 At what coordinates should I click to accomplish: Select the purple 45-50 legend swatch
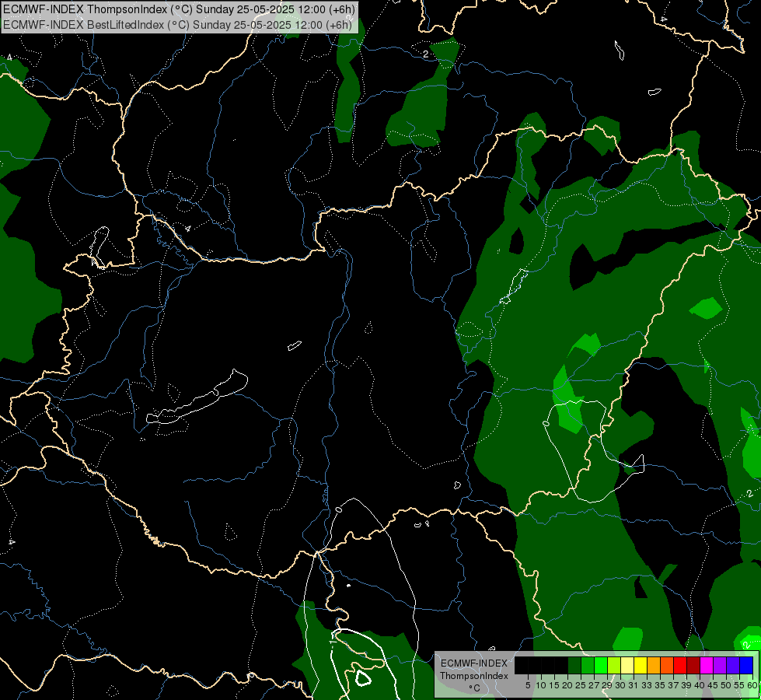coord(720,665)
